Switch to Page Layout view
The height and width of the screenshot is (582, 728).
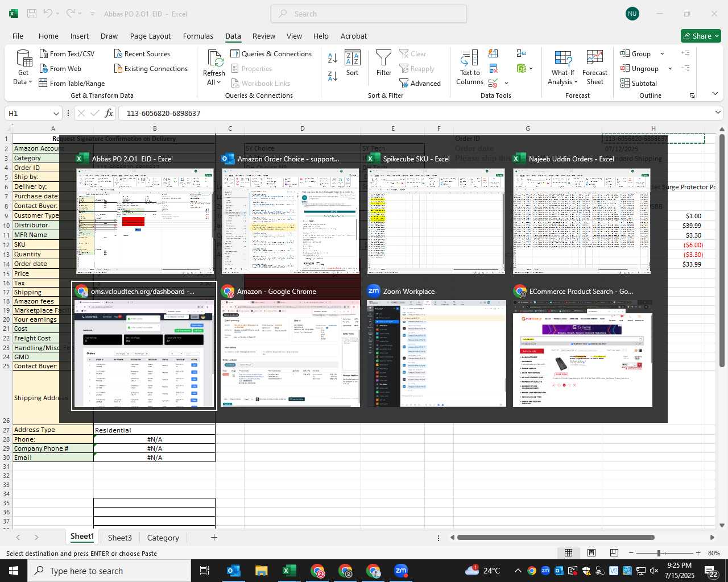coord(591,553)
